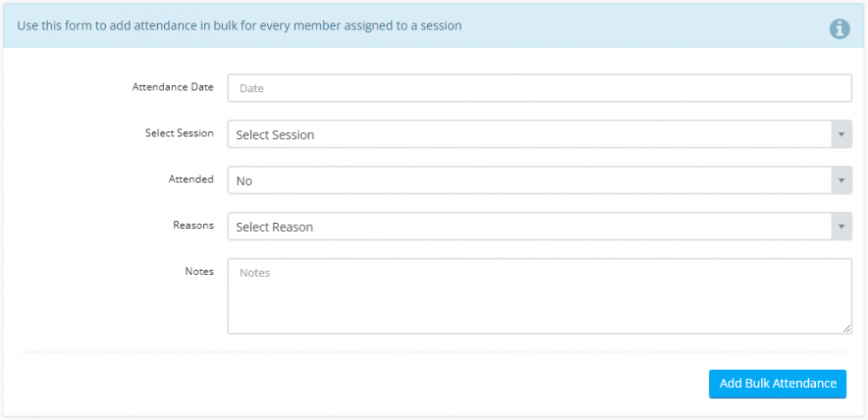Click the arrow on the Select Session dropdown

pos(841,135)
